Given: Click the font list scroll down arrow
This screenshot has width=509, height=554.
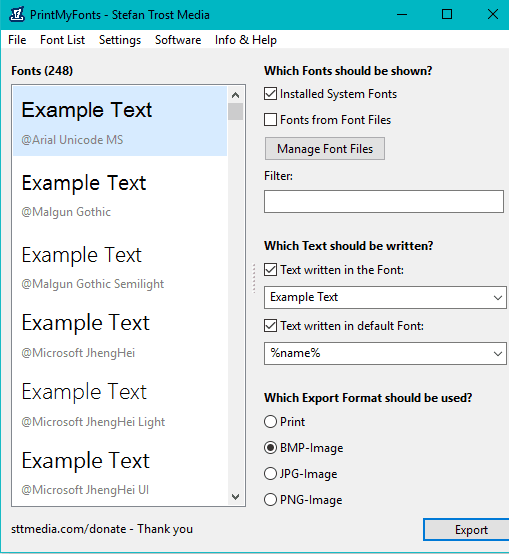Looking at the screenshot, I should (235, 497).
